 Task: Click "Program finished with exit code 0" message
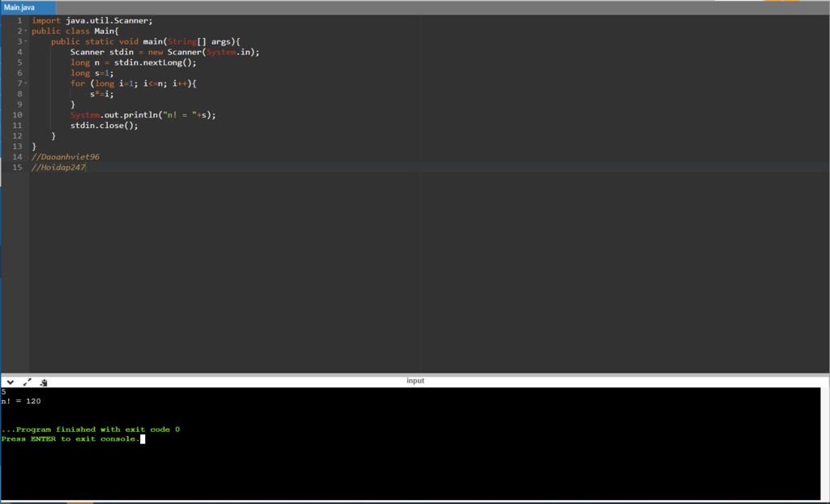tap(91, 429)
